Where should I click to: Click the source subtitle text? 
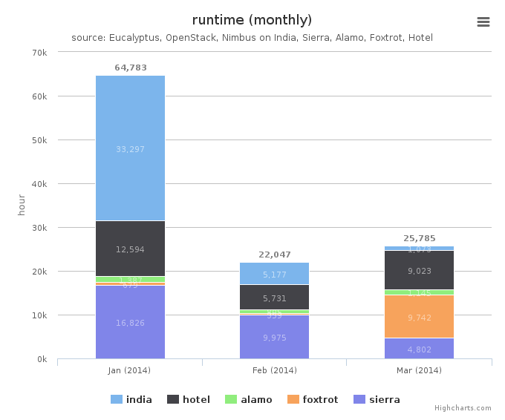tap(252, 38)
